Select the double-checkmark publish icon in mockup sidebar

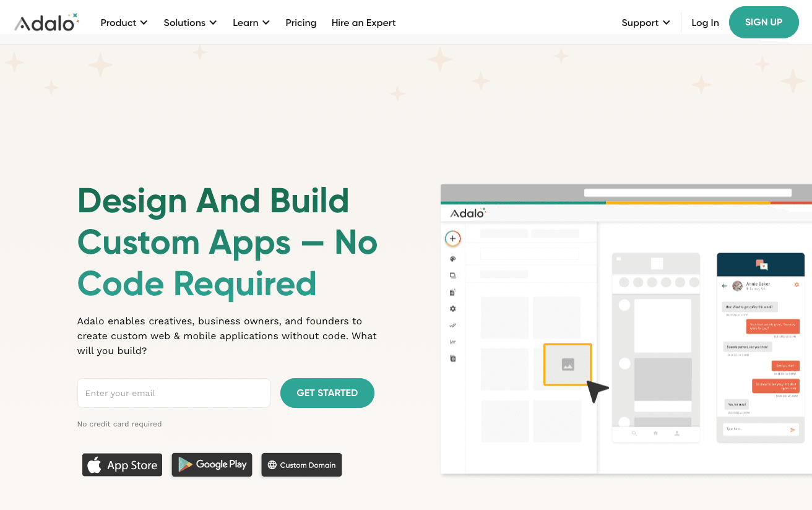tap(453, 325)
